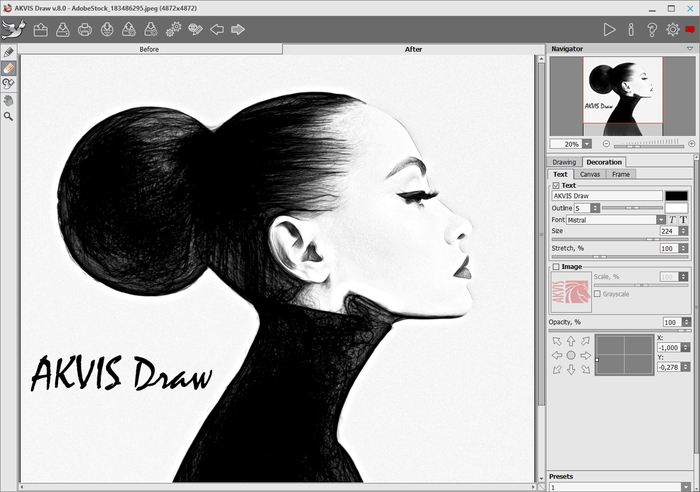
Task: Move text up with up arrow icon
Action: tap(571, 341)
